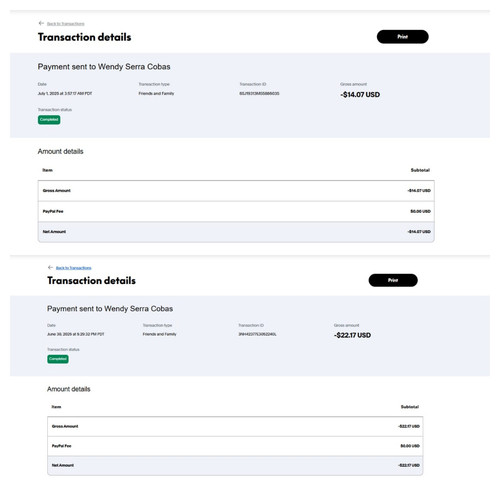Click the Completed badge on the $22.17 payment
Screen dimensions: 500x500
pos(58,359)
